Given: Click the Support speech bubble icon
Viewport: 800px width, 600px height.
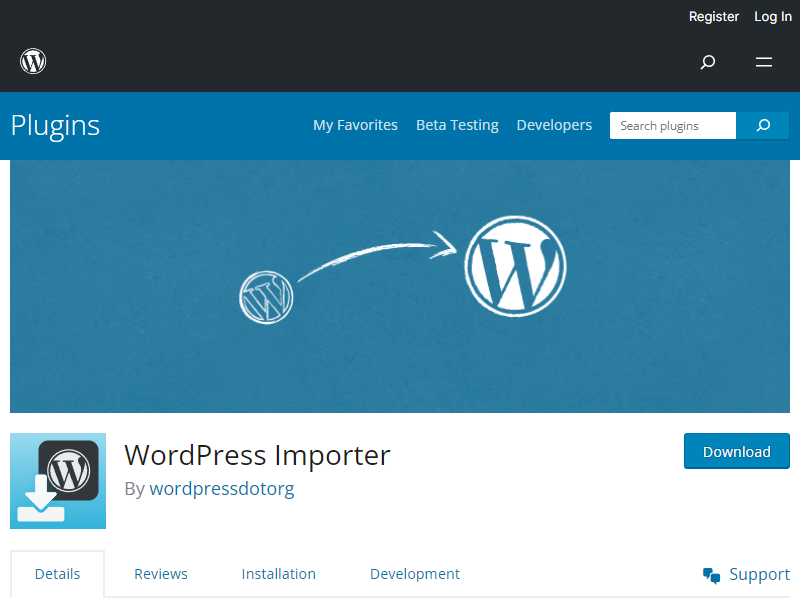Looking at the screenshot, I should (711, 575).
